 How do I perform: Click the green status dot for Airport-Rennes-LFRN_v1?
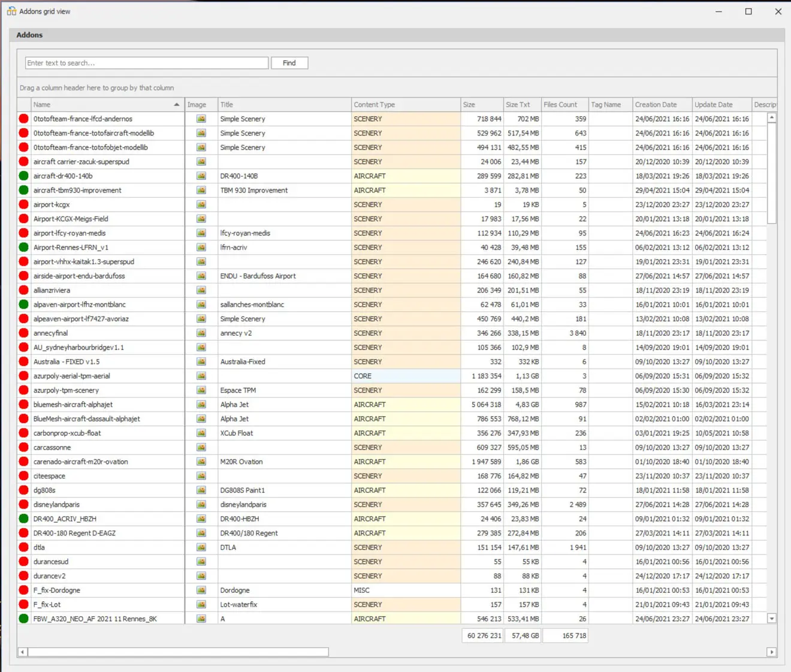(24, 248)
